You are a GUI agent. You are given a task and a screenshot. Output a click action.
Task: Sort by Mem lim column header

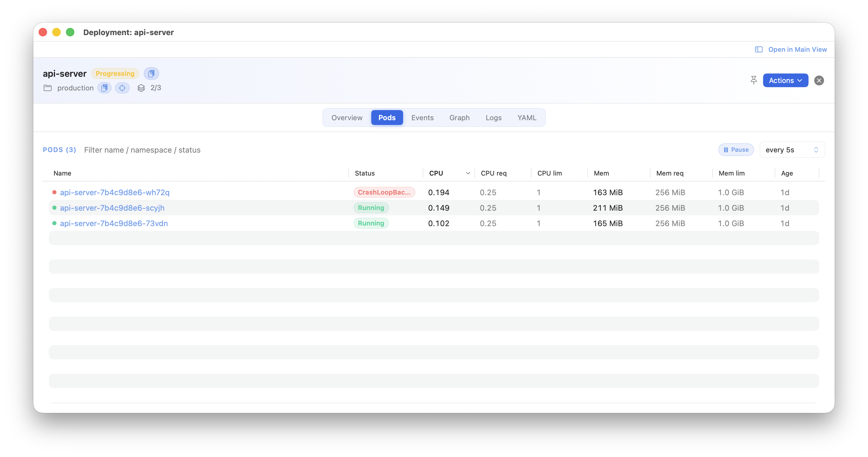[732, 173]
